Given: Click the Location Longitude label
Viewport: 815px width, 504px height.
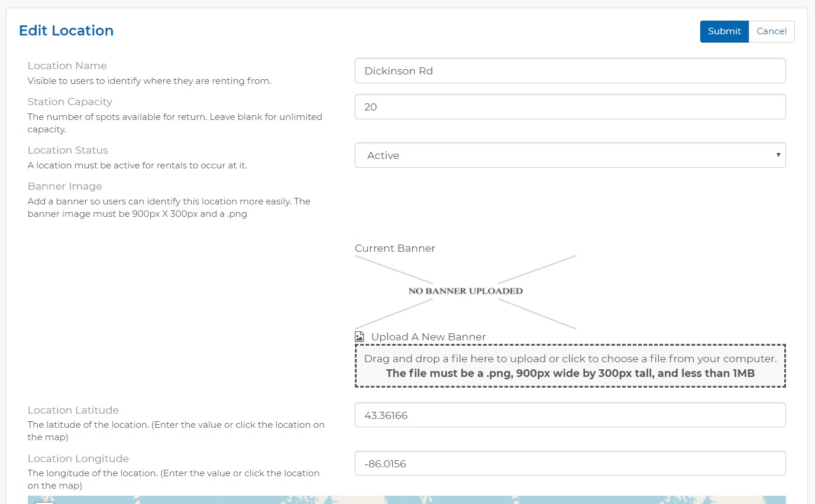Looking at the screenshot, I should [x=78, y=459].
